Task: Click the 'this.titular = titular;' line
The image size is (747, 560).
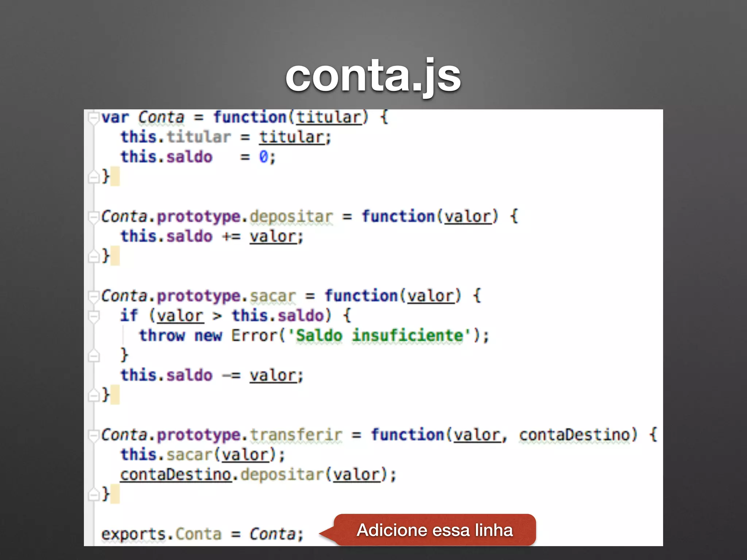Action: [226, 137]
